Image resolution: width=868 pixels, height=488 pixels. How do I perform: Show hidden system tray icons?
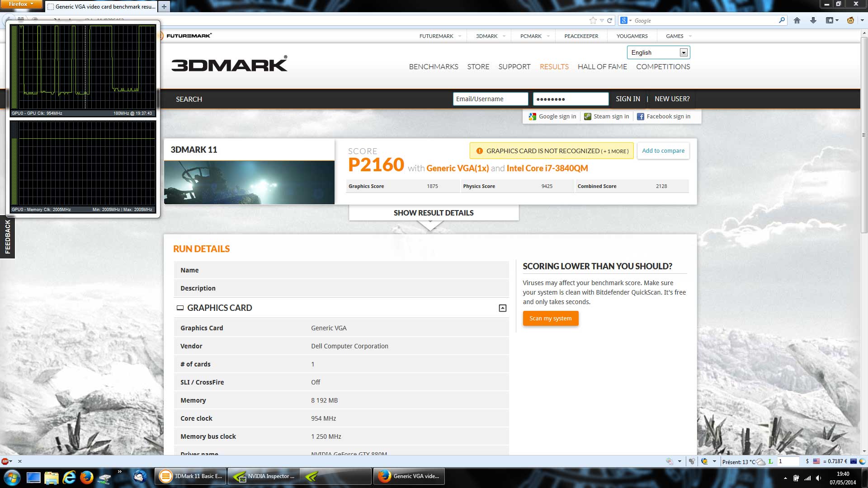(785, 478)
